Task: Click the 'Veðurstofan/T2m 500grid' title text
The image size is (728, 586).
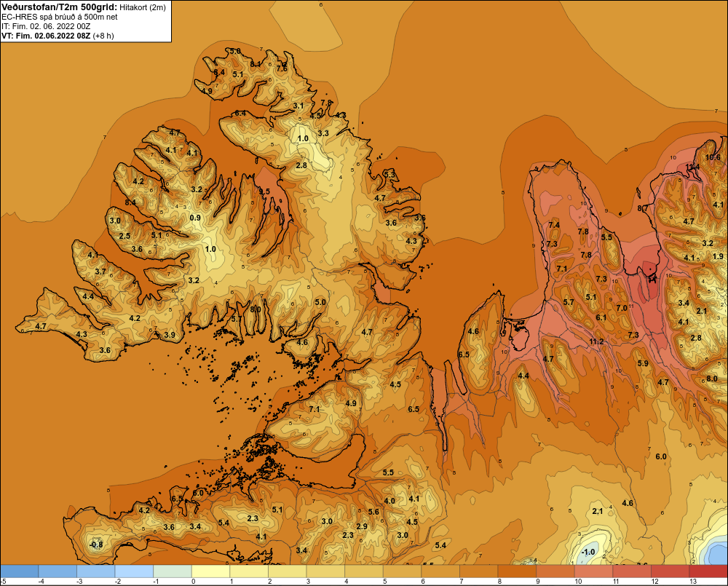Action: 59,7
